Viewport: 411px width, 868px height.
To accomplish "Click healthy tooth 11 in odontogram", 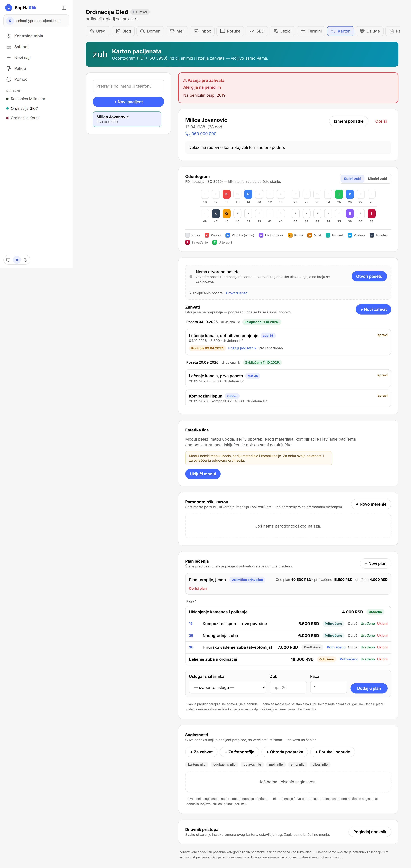I will pyautogui.click(x=281, y=194).
